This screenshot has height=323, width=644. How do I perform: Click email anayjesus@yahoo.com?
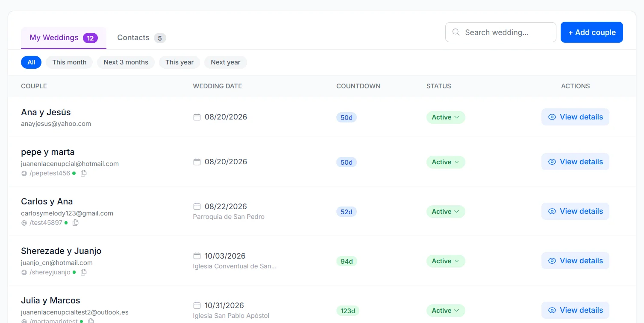pyautogui.click(x=56, y=124)
